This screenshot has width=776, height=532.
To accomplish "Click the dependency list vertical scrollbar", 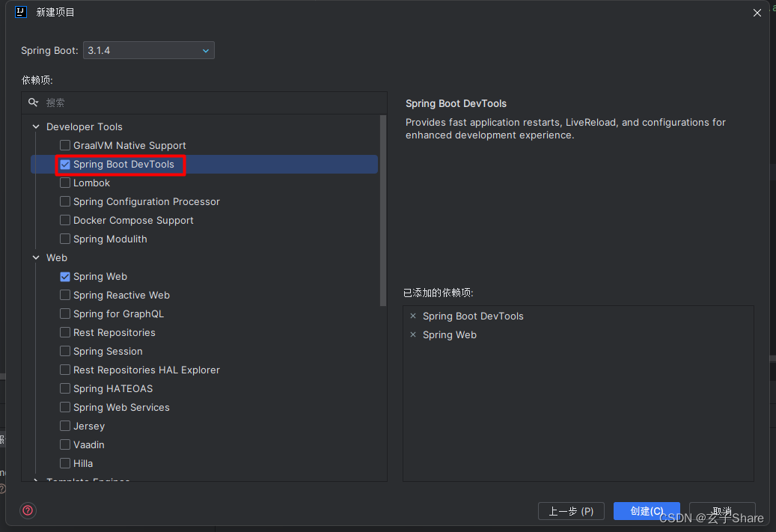I will coord(382,210).
